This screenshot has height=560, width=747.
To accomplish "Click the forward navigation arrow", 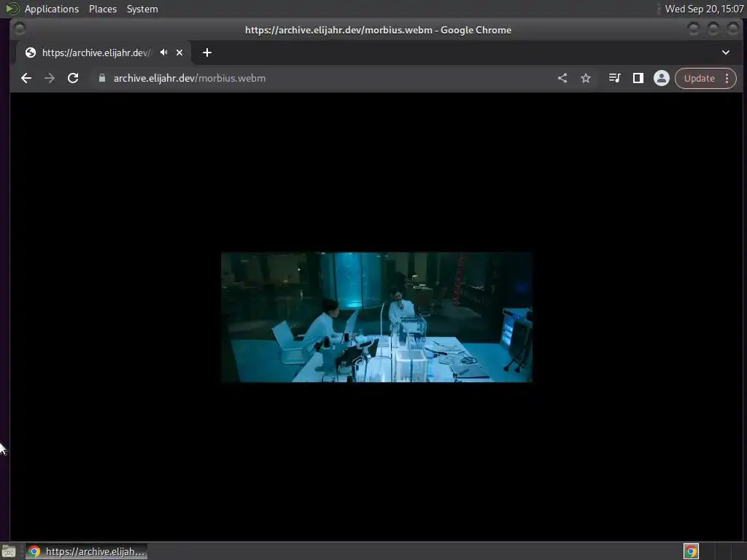I will (50, 78).
